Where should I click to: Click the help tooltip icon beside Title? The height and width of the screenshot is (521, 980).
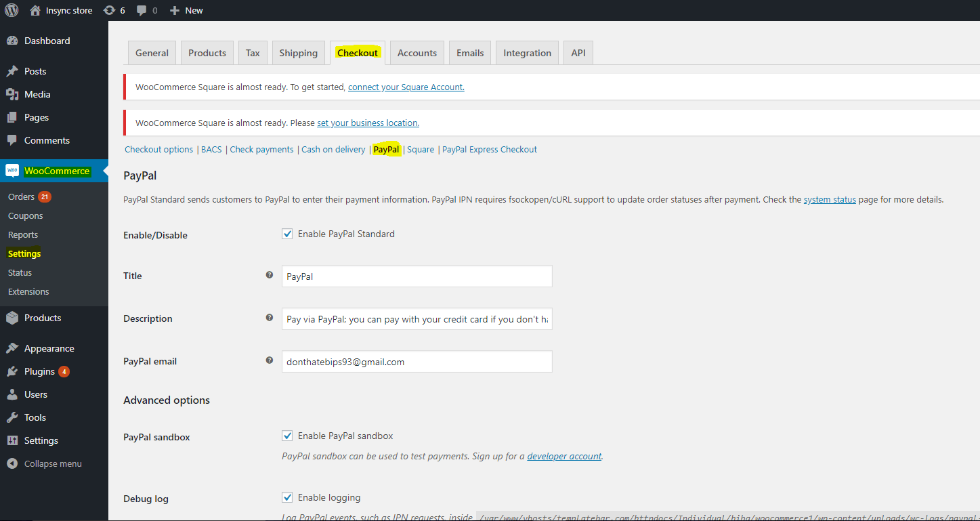coord(270,275)
